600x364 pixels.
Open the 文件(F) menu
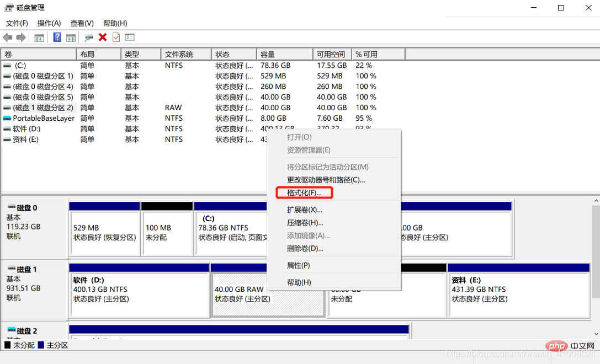click(17, 23)
